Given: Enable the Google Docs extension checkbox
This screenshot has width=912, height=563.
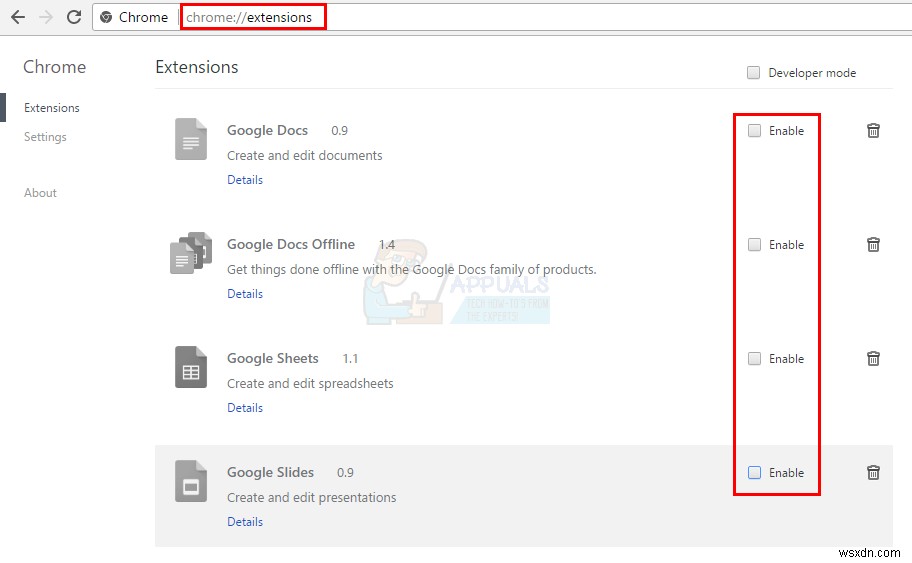Looking at the screenshot, I should [x=754, y=130].
